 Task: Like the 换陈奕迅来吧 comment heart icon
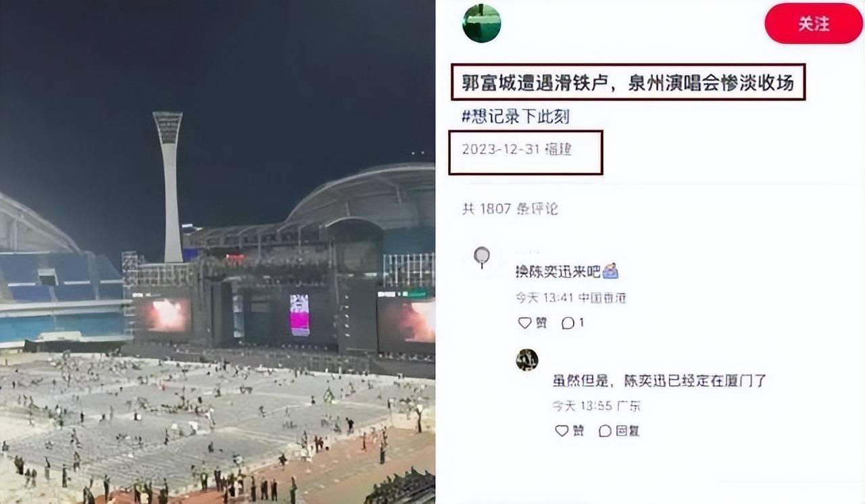524,323
